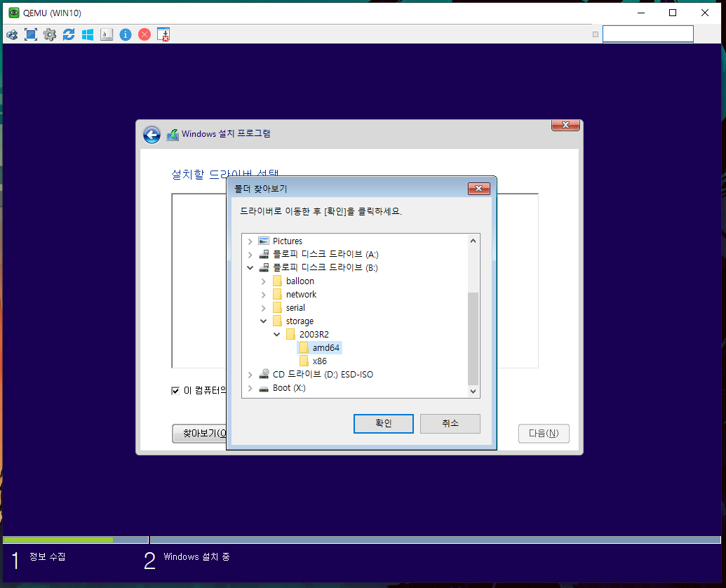
Task: Collapse floppy disk drive B: node
Action: pyautogui.click(x=250, y=267)
